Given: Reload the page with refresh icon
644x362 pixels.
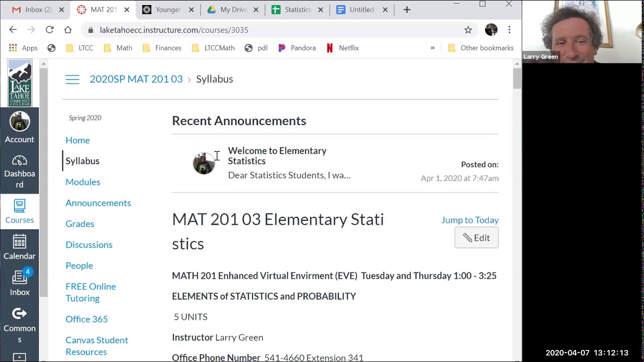Looking at the screenshot, I should point(49,30).
